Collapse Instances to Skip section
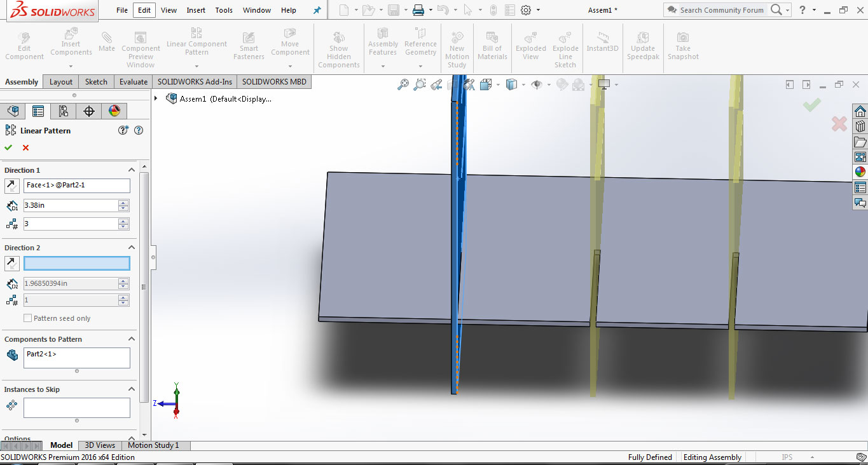This screenshot has width=868, height=465. [132, 389]
